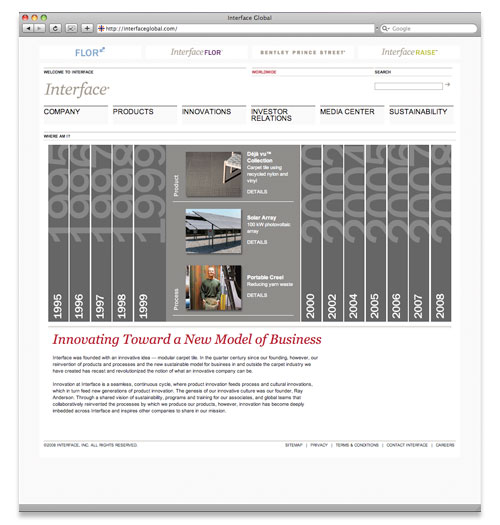This screenshot has height=525, width=500.
Task: Select the 2004 timeline column
Action: (x=354, y=233)
